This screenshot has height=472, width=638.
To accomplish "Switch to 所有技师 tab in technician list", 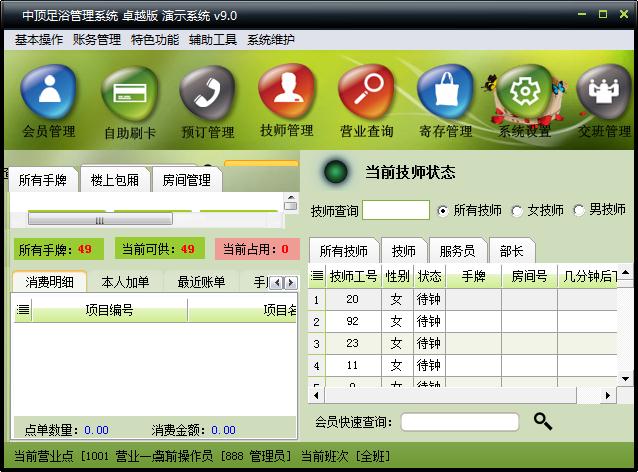I will 344,251.
